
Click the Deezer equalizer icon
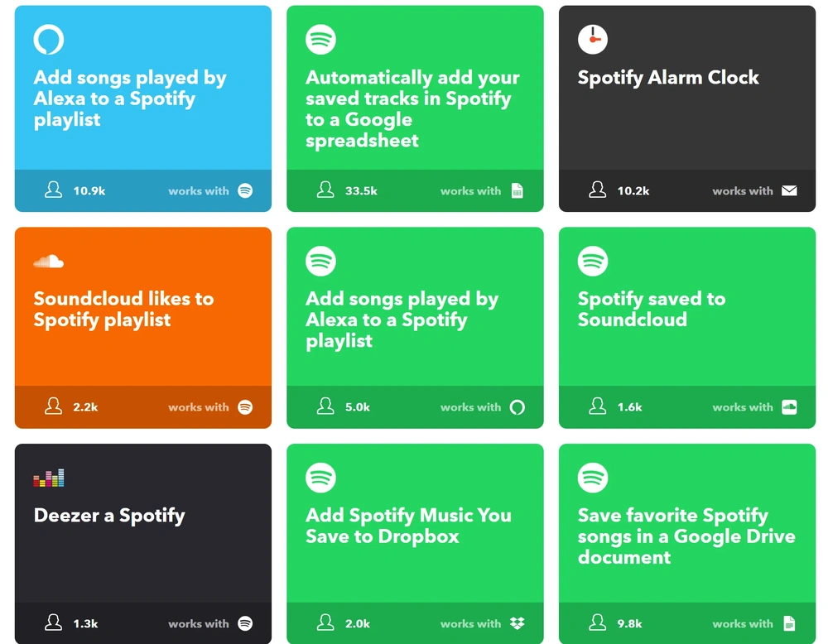click(49, 478)
